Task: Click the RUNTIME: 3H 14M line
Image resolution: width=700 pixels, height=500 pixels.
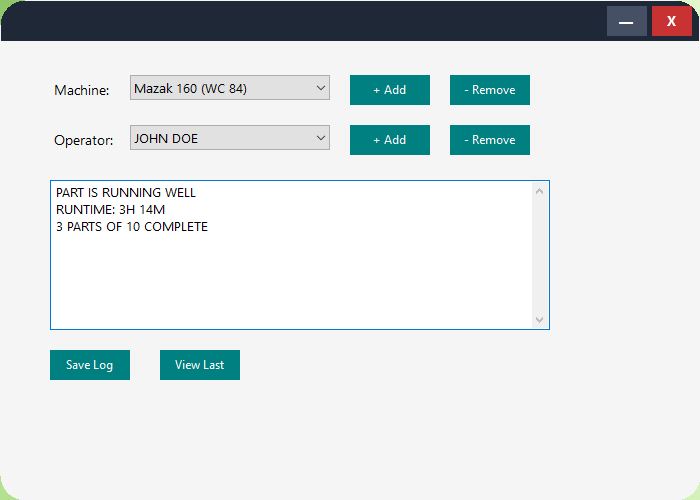Action: tap(110, 210)
